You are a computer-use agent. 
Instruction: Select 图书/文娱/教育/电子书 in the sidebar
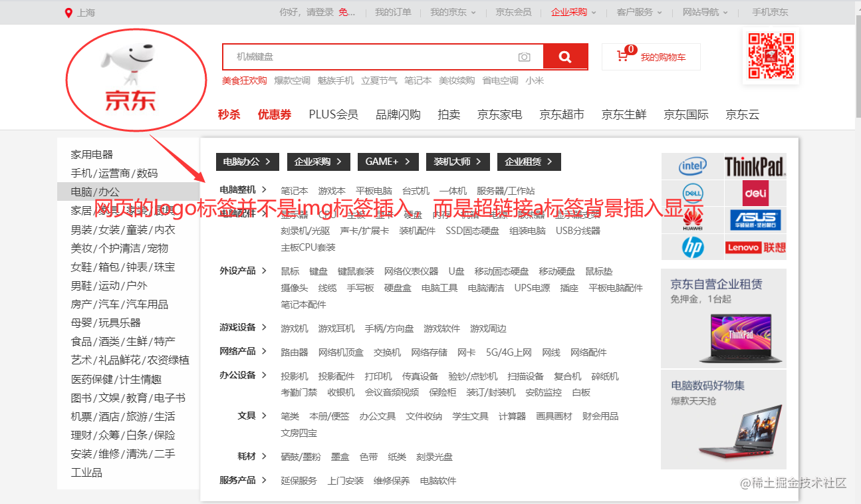coord(128,398)
